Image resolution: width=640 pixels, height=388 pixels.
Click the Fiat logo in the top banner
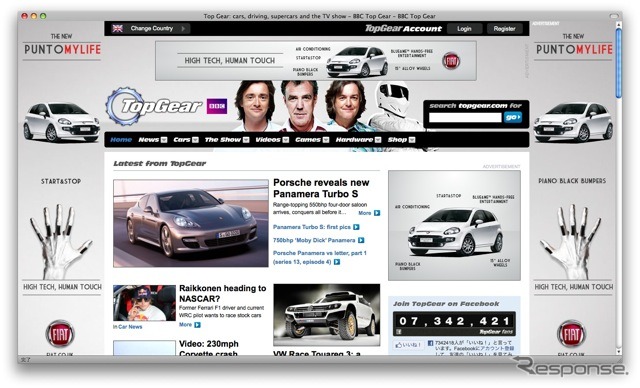tap(451, 61)
